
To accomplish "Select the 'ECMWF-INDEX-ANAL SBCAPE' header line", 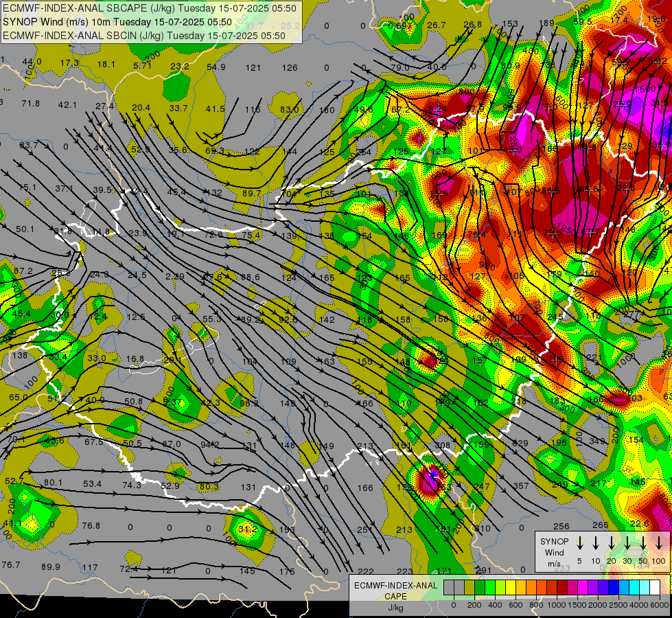I will click(x=149, y=8).
